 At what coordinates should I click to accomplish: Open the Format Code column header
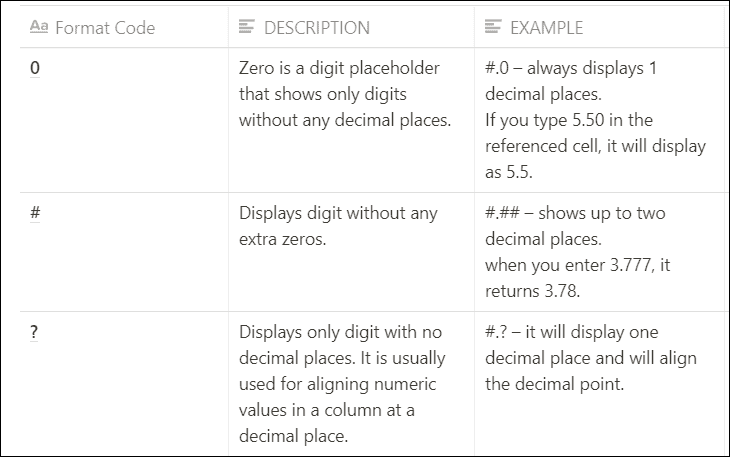click(x=124, y=27)
